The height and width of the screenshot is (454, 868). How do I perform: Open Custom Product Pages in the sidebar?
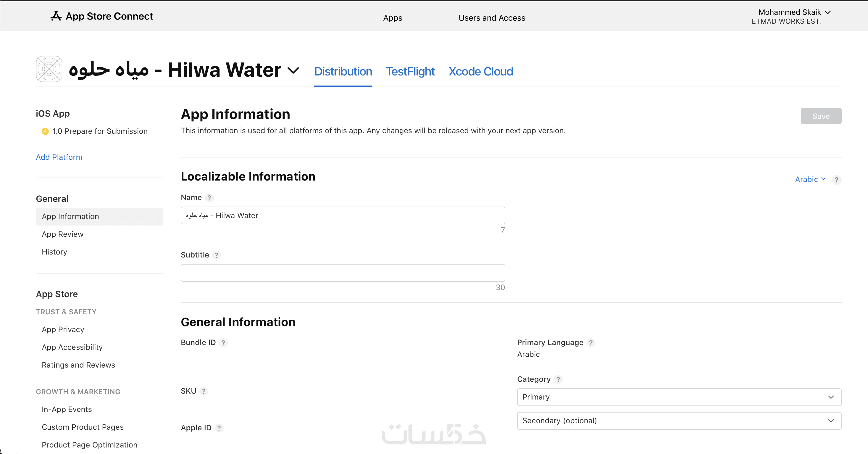coord(83,427)
